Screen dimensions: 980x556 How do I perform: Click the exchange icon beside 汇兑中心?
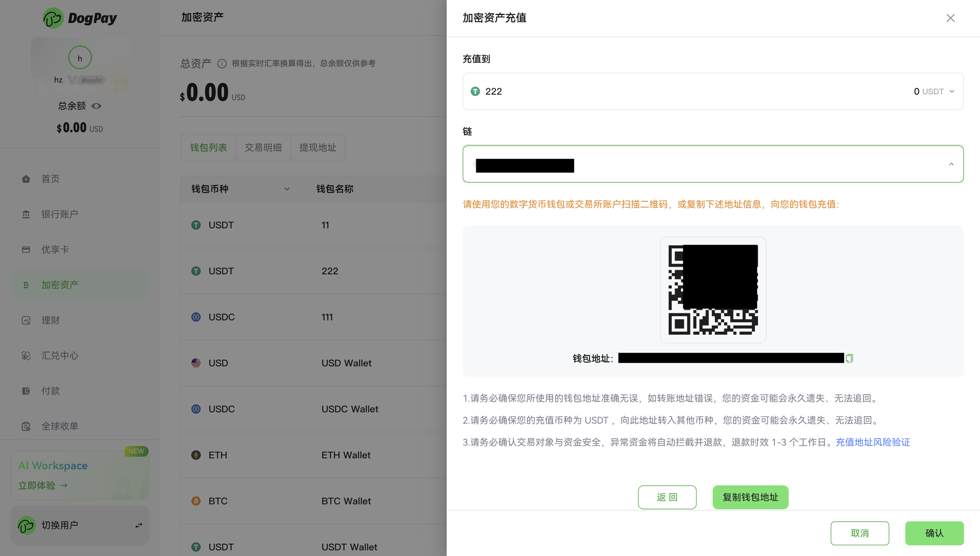coord(26,356)
